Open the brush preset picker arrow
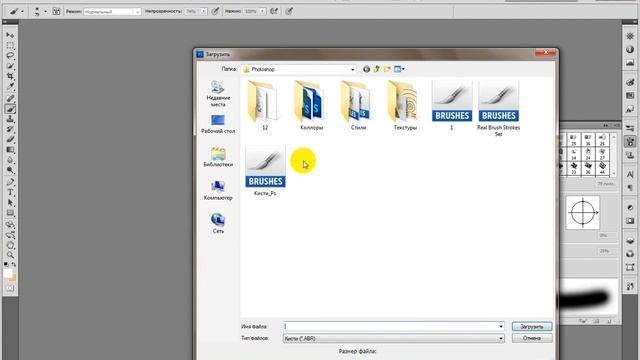The image size is (640, 360). [x=45, y=12]
